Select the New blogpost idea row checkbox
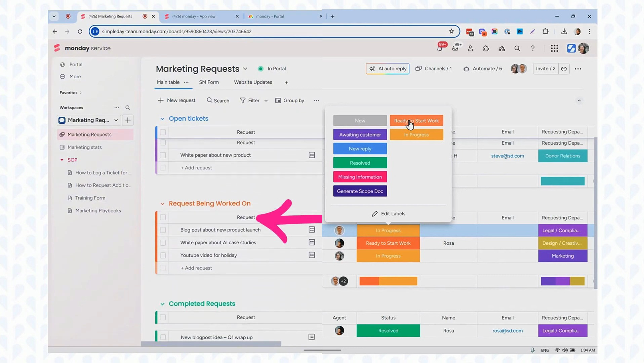644x363 pixels. 163,337
